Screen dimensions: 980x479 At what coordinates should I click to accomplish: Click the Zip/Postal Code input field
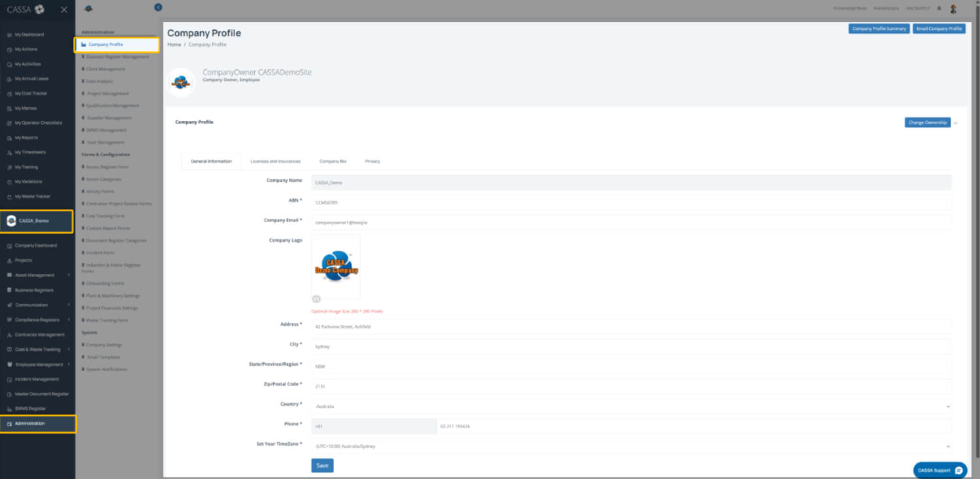[631, 386]
